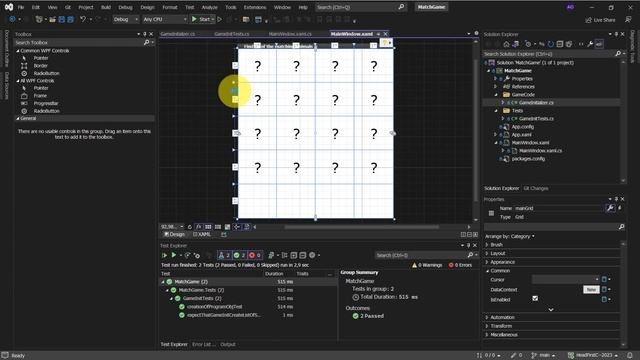Toggle snapping to gridlines in designer bar

coord(218,227)
